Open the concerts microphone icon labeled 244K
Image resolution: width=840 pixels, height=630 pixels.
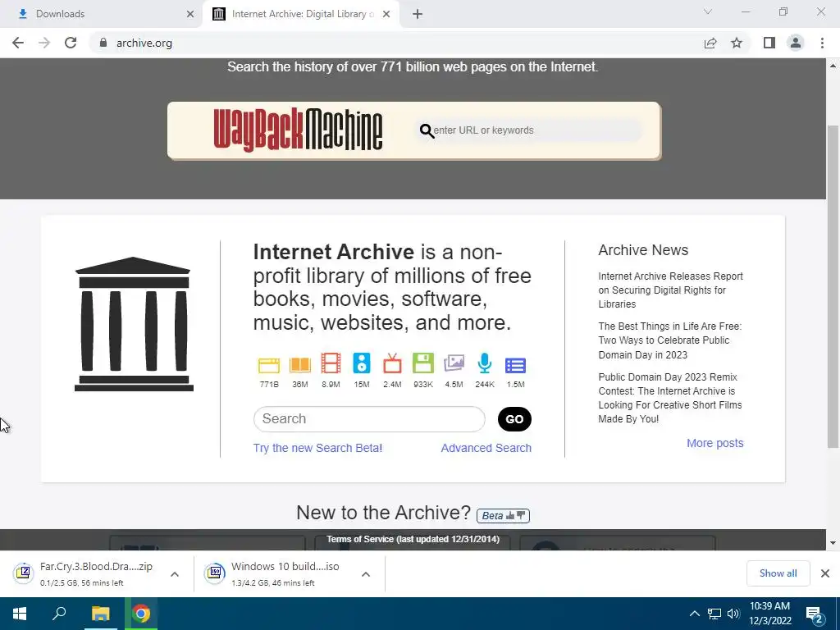[484, 363]
